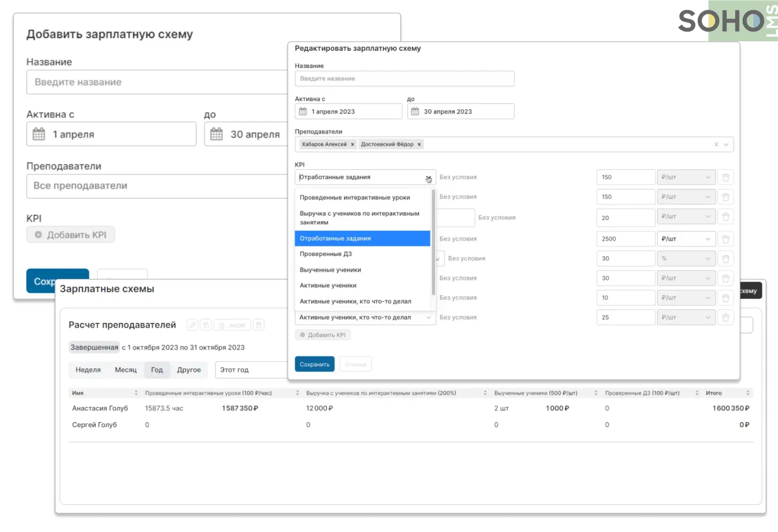Focus Введите название field in Add window

[x=157, y=82]
